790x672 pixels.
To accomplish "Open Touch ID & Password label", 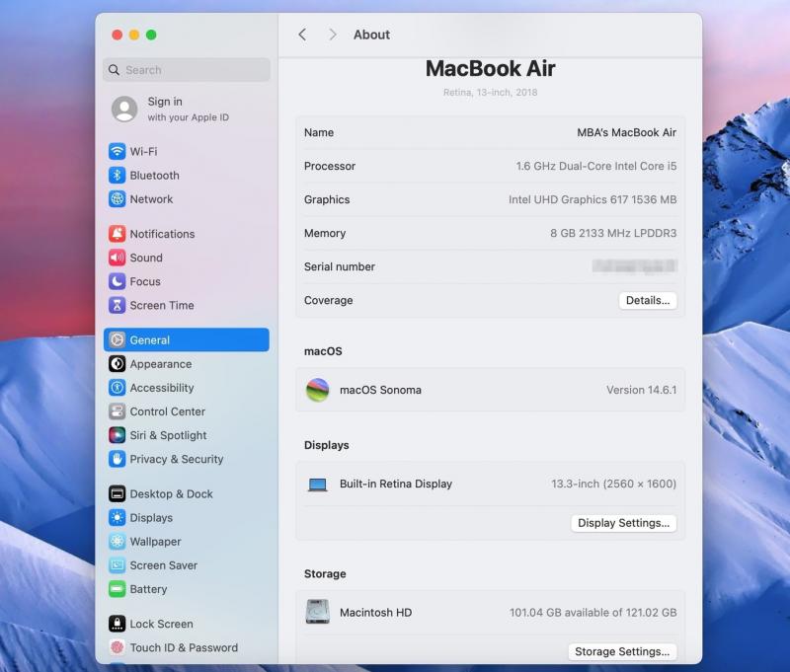I will click(184, 648).
